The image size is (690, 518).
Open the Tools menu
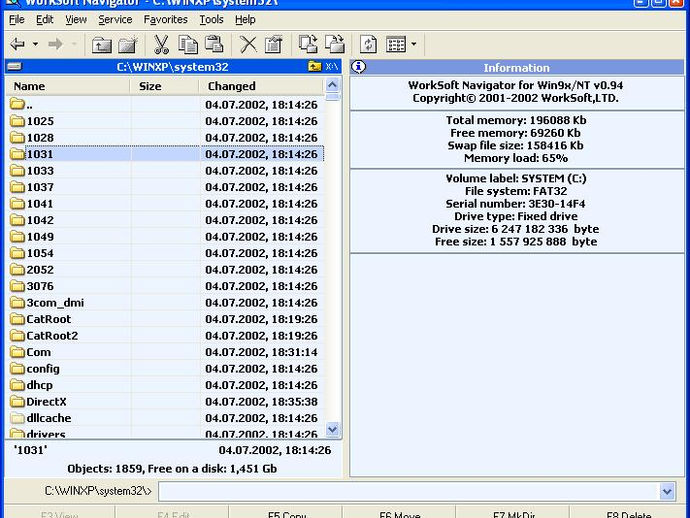click(211, 20)
